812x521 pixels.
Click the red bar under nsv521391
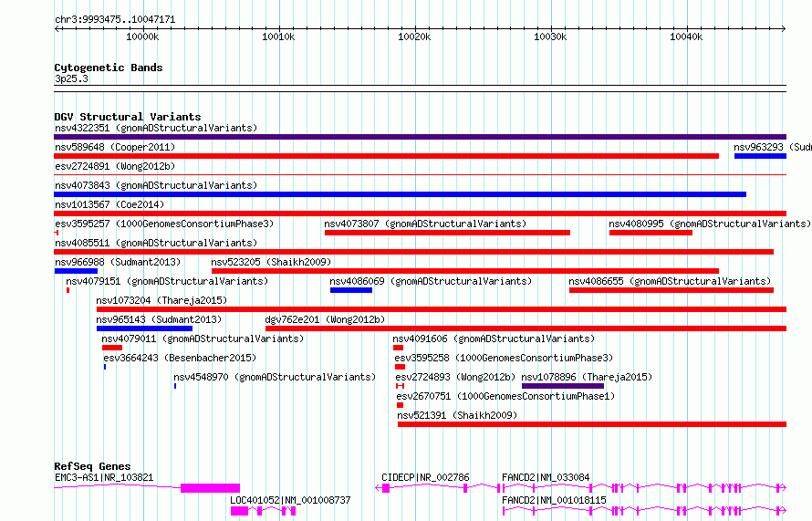[592, 424]
